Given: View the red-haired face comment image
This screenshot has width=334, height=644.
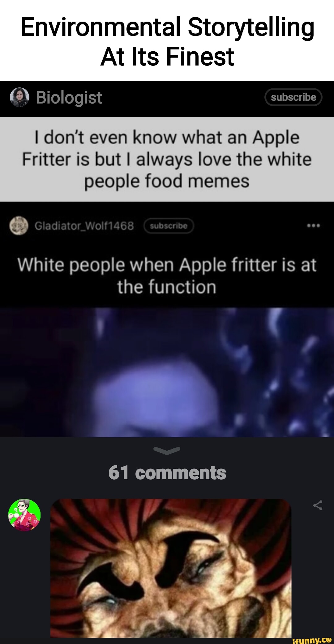Looking at the screenshot, I should point(171,568).
